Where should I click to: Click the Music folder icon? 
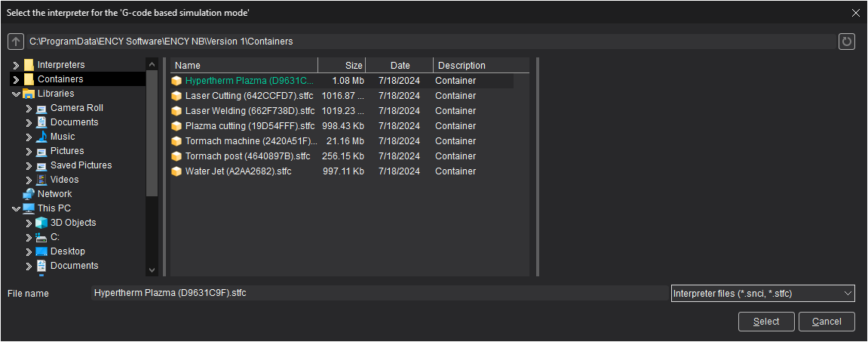(x=41, y=137)
